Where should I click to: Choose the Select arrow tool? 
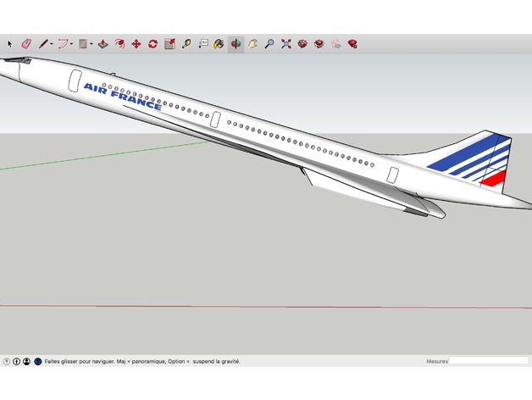point(9,44)
